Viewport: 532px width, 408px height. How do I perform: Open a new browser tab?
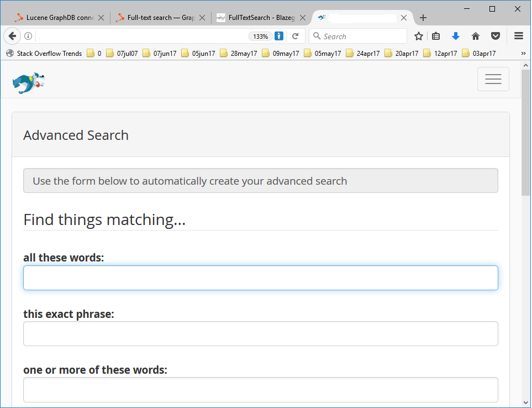point(423,18)
